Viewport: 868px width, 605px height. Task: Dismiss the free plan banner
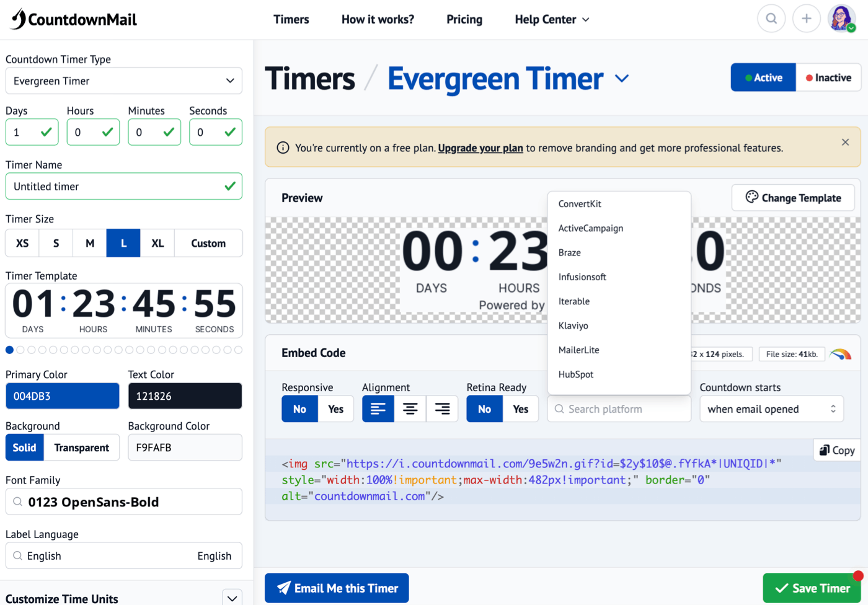pyautogui.click(x=845, y=142)
